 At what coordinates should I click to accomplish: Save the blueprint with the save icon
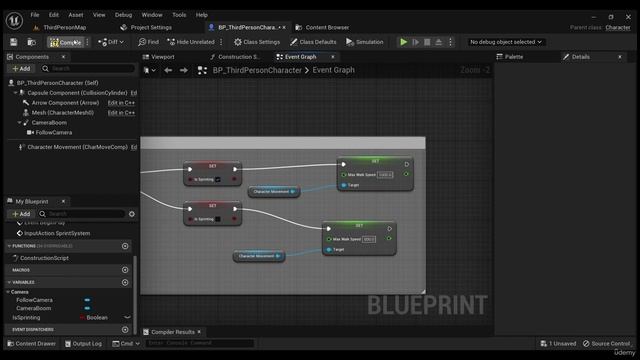13,42
